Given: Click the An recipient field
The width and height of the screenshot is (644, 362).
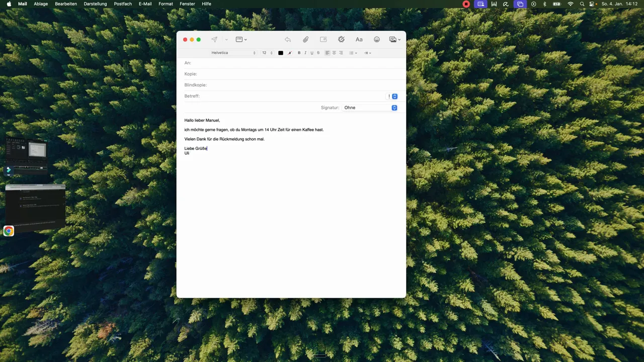Looking at the screenshot, I should click(x=252, y=62).
